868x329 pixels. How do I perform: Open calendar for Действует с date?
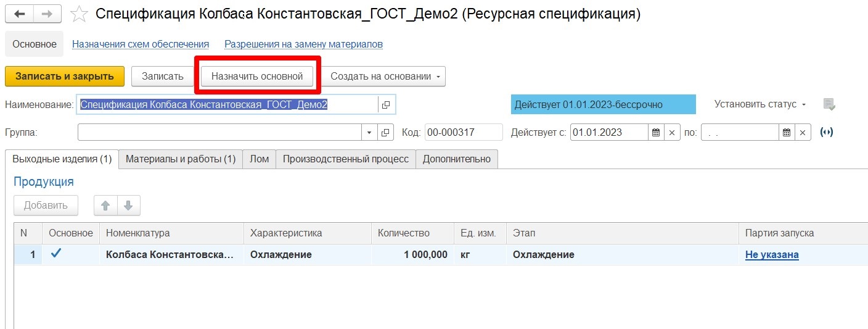tap(656, 132)
